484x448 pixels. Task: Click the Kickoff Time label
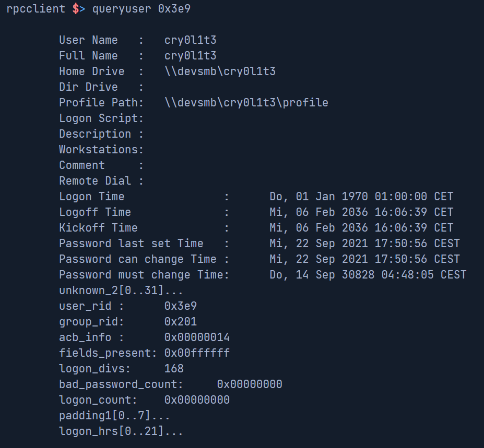tap(98, 228)
